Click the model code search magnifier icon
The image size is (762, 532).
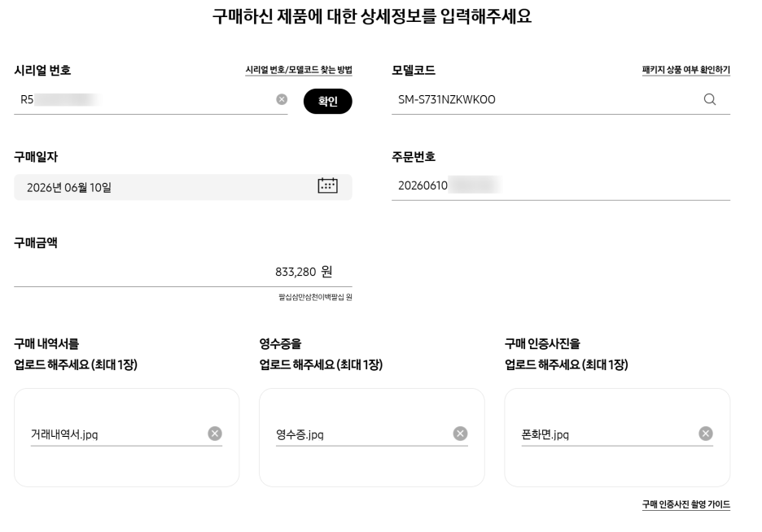coord(710,99)
